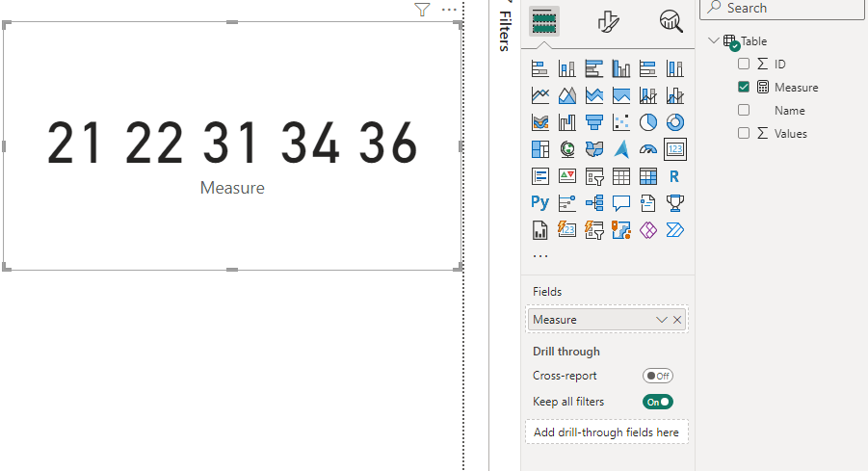The width and height of the screenshot is (868, 471).
Task: Uncheck the Measure field checkbox
Action: click(744, 87)
